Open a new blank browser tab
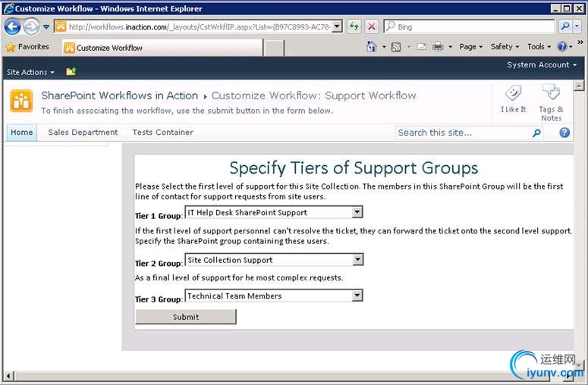 tap(274, 49)
